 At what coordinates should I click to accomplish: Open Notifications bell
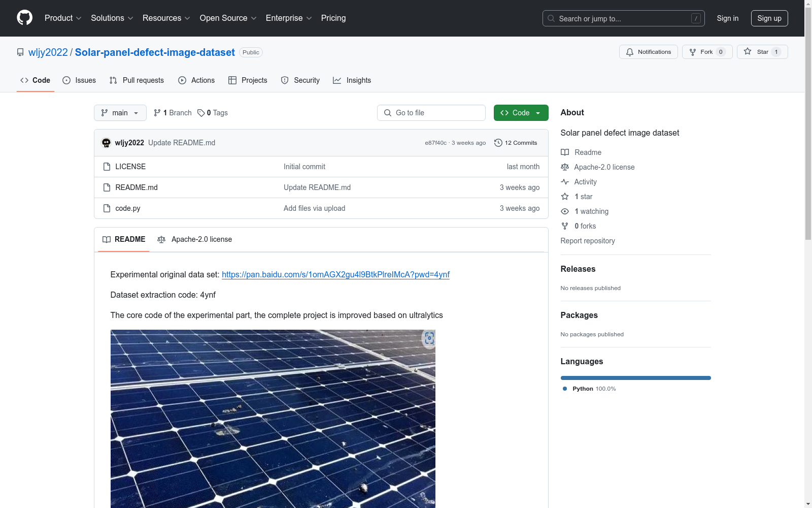648,52
